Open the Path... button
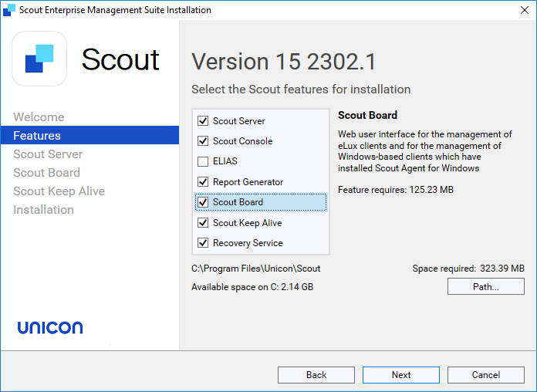The width and height of the screenshot is (537, 392). pos(485,286)
